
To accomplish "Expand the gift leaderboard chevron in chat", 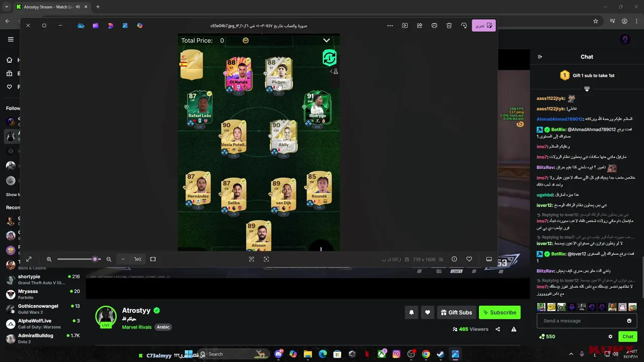I will [x=587, y=89].
